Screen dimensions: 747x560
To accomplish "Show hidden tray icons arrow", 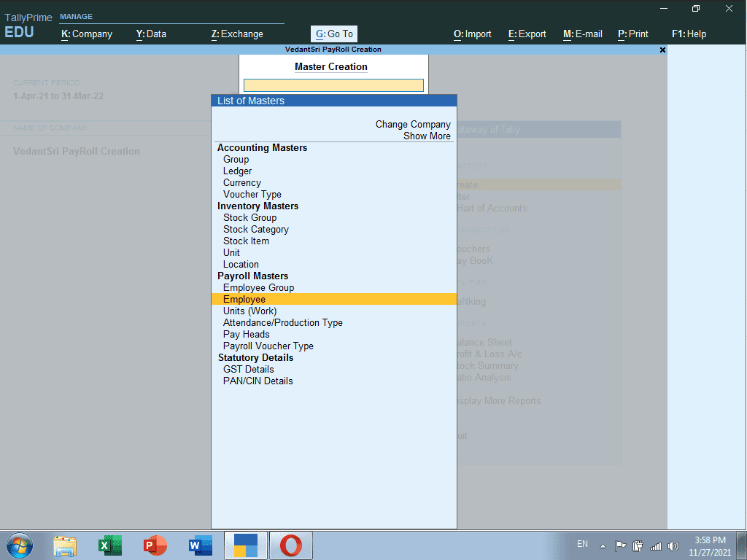I will 603,546.
